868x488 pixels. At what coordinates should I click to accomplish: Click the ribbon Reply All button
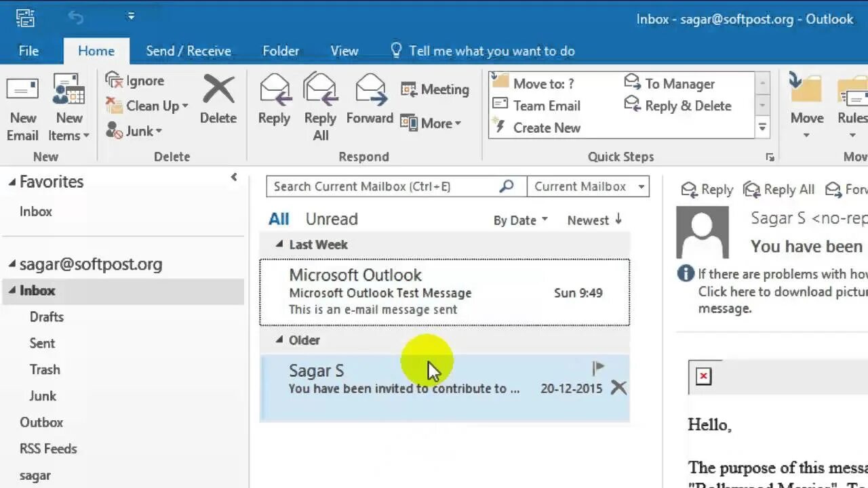(x=320, y=108)
